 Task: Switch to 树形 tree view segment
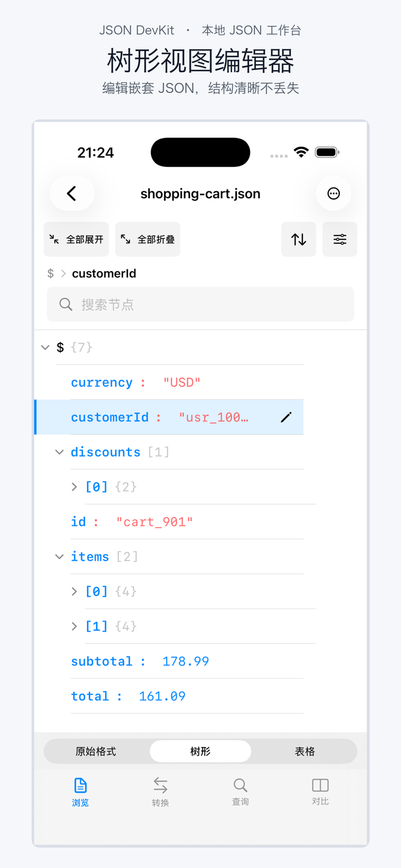pos(200,751)
